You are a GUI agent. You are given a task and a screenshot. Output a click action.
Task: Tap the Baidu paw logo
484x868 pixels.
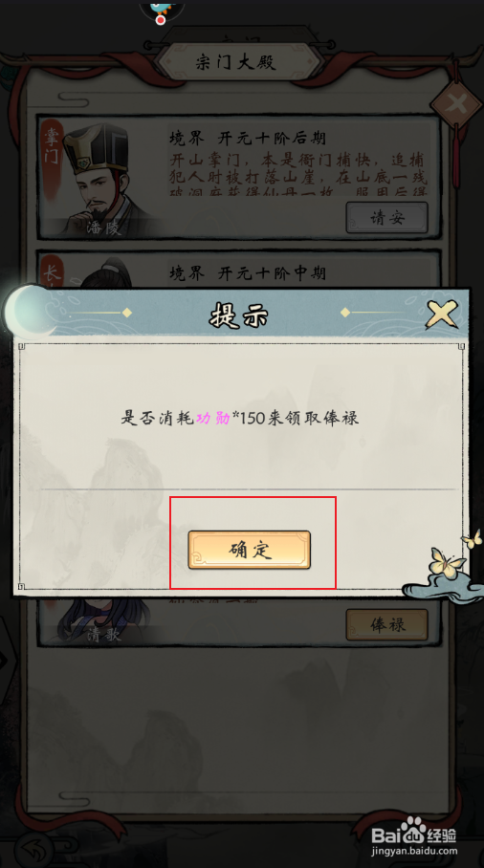coord(412,832)
